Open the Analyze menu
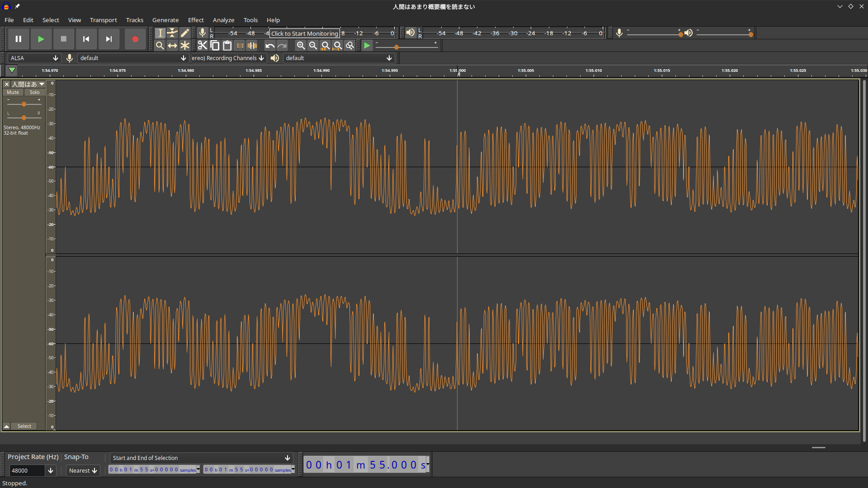Viewport: 868px width, 488px height. click(223, 20)
